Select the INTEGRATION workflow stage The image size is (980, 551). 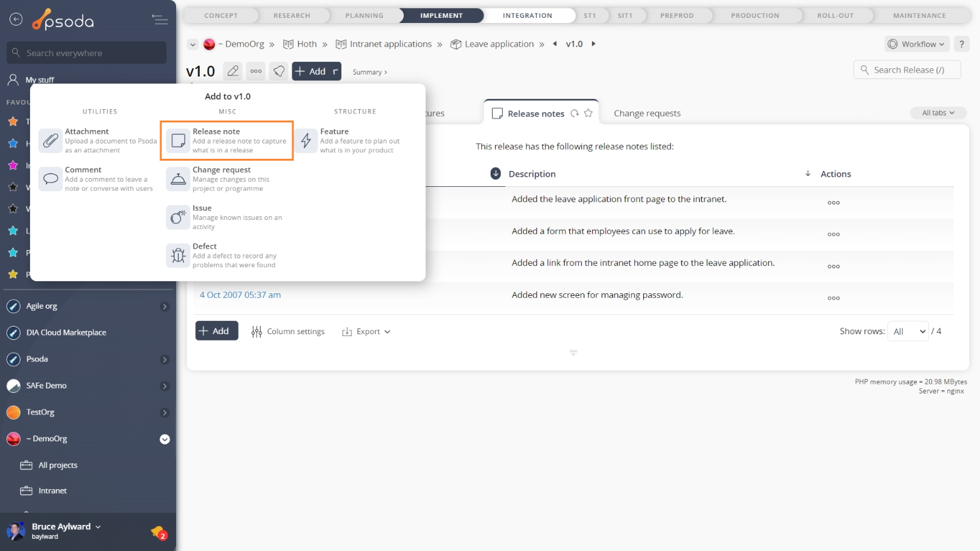[x=527, y=15]
